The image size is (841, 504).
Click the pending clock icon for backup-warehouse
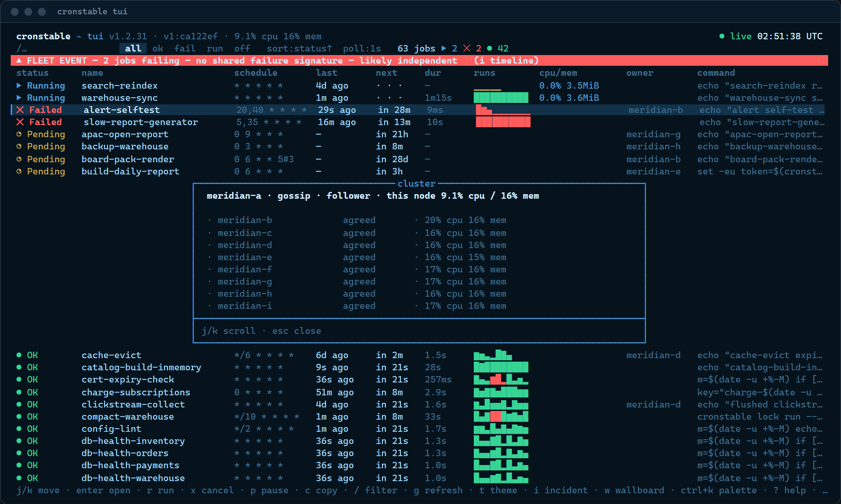pyautogui.click(x=19, y=146)
